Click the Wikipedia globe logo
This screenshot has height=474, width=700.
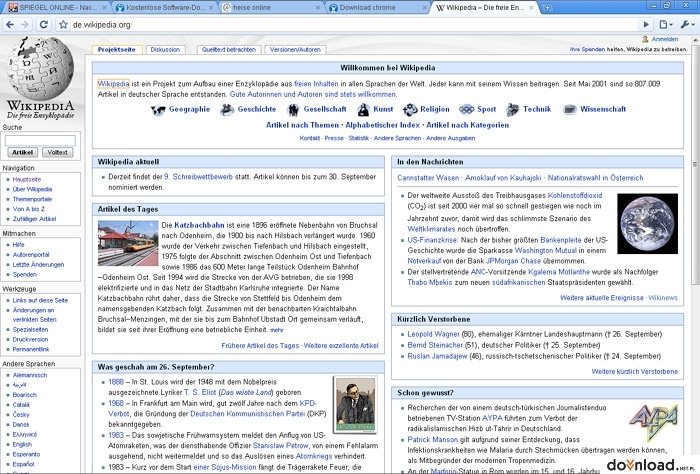click(40, 68)
